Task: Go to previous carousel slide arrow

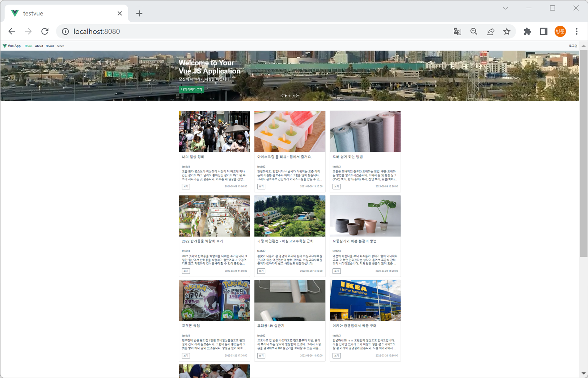Action: 282,95
